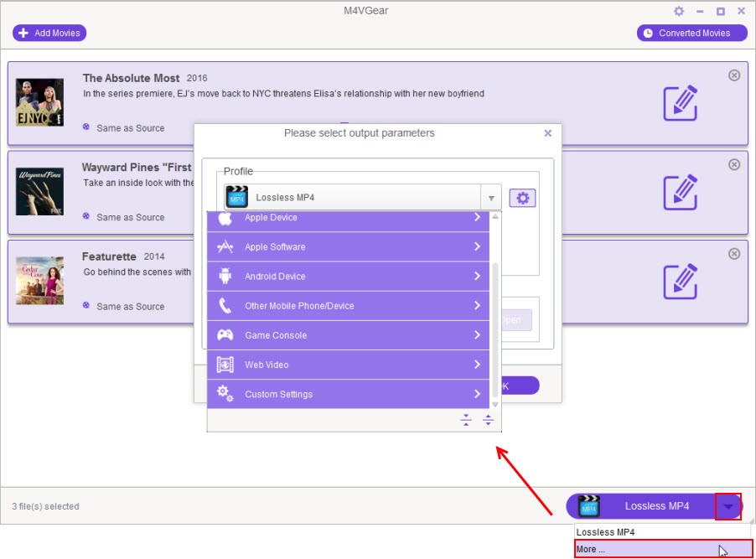Expand the Game Console submenu chevron
756x559 pixels.
tap(477, 334)
